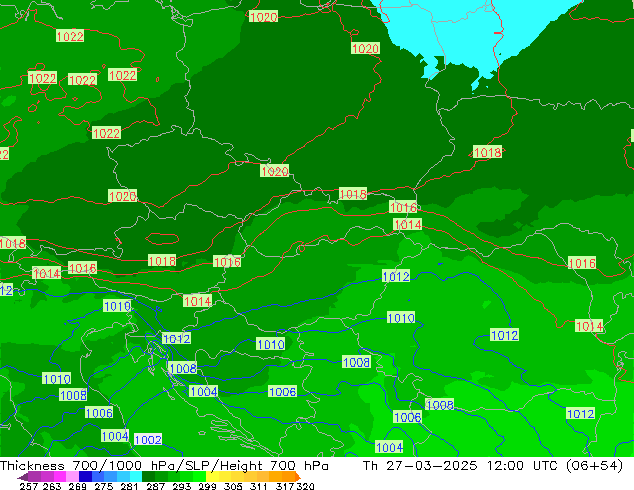Click the dark blue legend swatch above 275
Viewport: 634px width, 490px height.
(85, 476)
